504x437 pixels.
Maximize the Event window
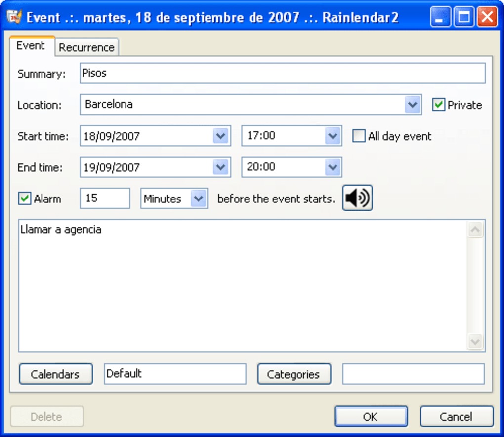(x=464, y=17)
